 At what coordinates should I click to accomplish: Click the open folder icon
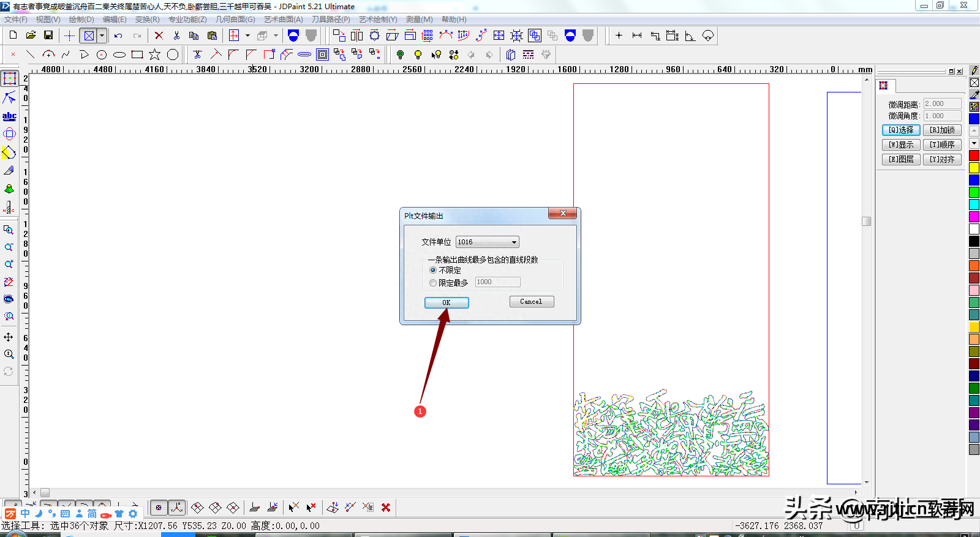31,36
